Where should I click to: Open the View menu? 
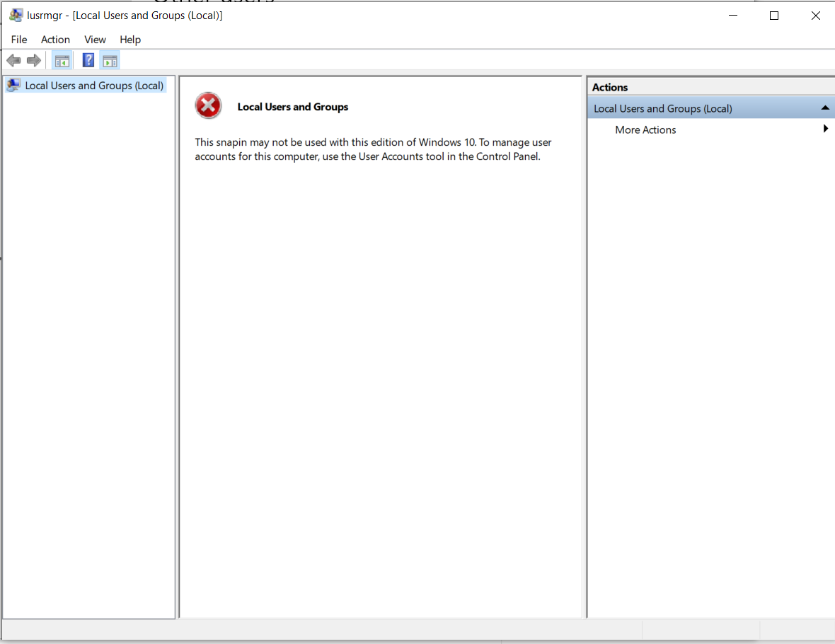point(95,40)
